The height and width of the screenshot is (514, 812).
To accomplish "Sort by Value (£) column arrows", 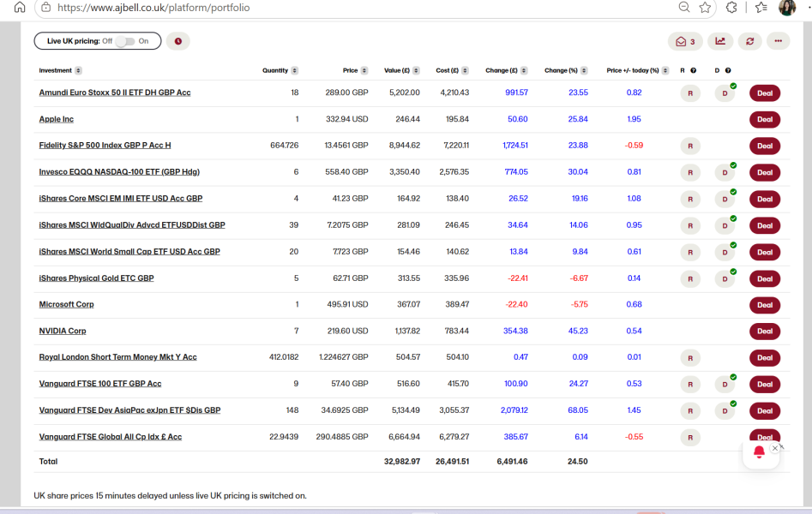I will pos(417,70).
